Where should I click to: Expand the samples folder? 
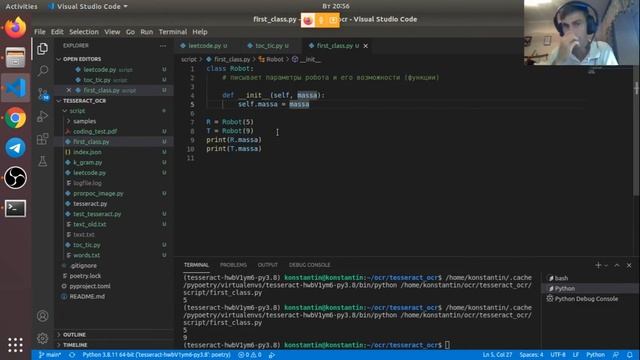coord(84,121)
